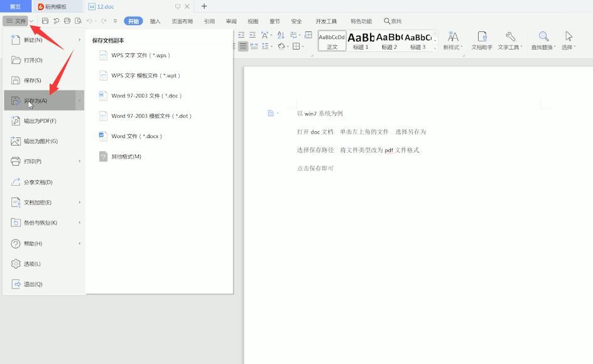Viewport: 593px width, 364px height.
Task: Choose 输出为PDF(F) from file menu
Action: [x=44, y=121]
